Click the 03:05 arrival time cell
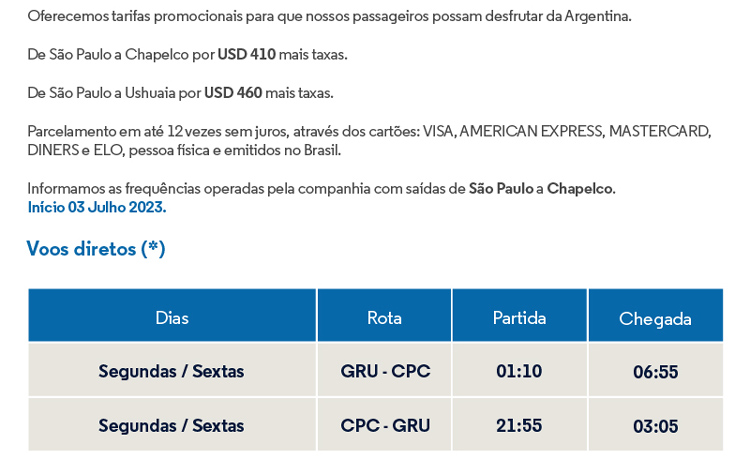 coord(655,425)
